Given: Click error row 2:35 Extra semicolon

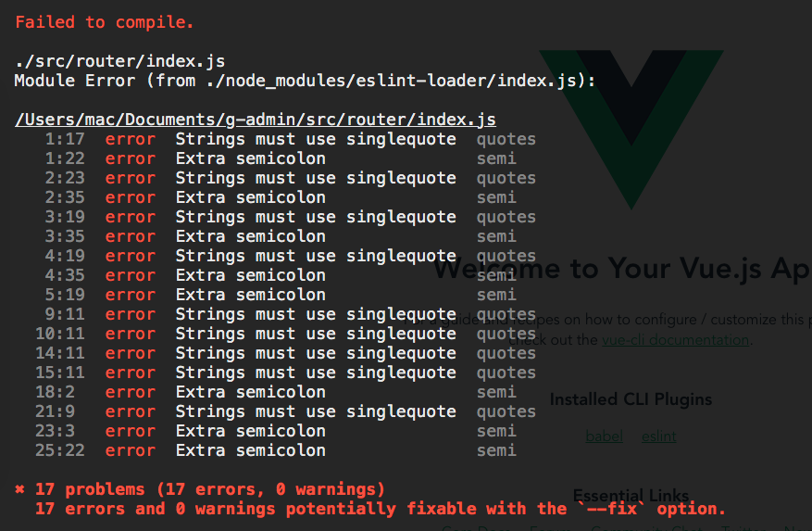Looking at the screenshot, I should pos(281,197).
